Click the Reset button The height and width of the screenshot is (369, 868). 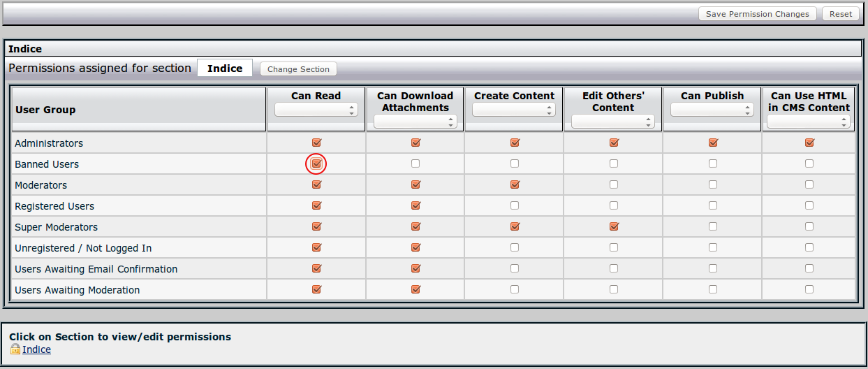coord(841,14)
